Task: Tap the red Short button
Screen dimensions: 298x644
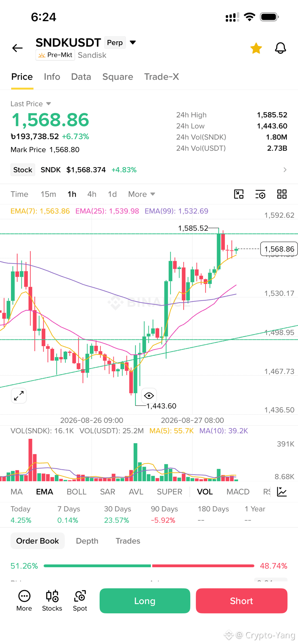Action: (x=241, y=601)
